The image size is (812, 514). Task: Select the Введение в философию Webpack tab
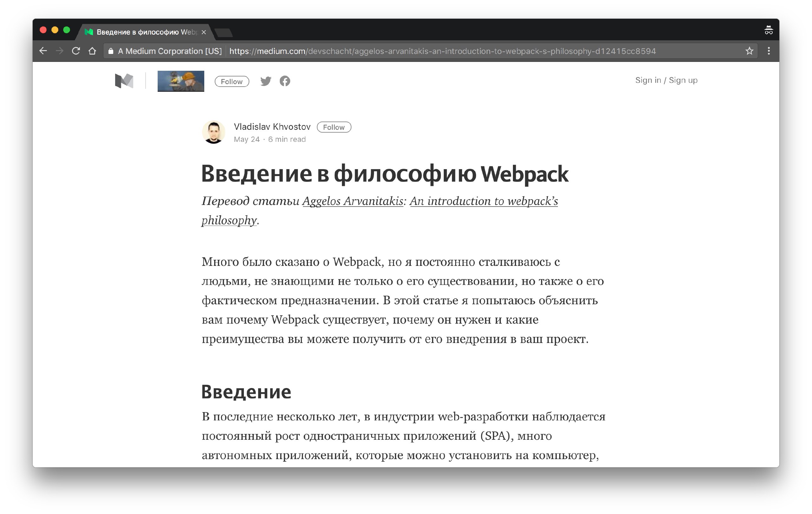(145, 32)
